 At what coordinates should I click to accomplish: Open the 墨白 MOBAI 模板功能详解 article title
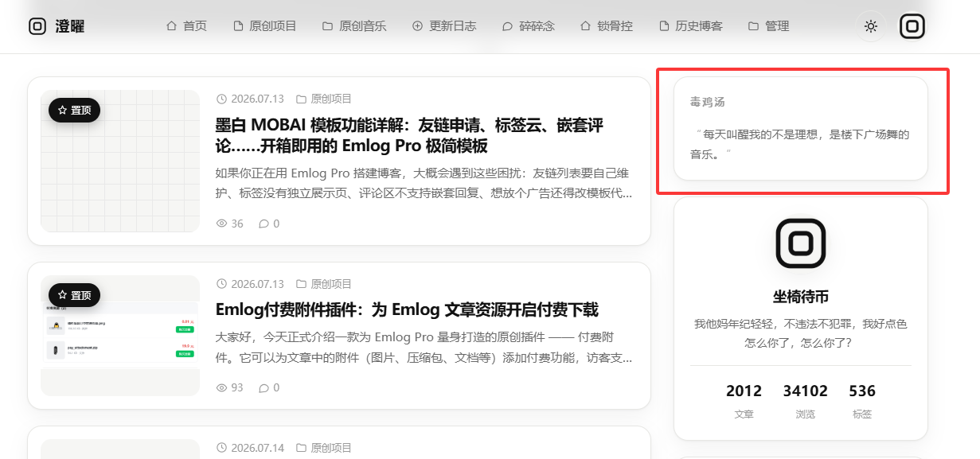tap(409, 136)
